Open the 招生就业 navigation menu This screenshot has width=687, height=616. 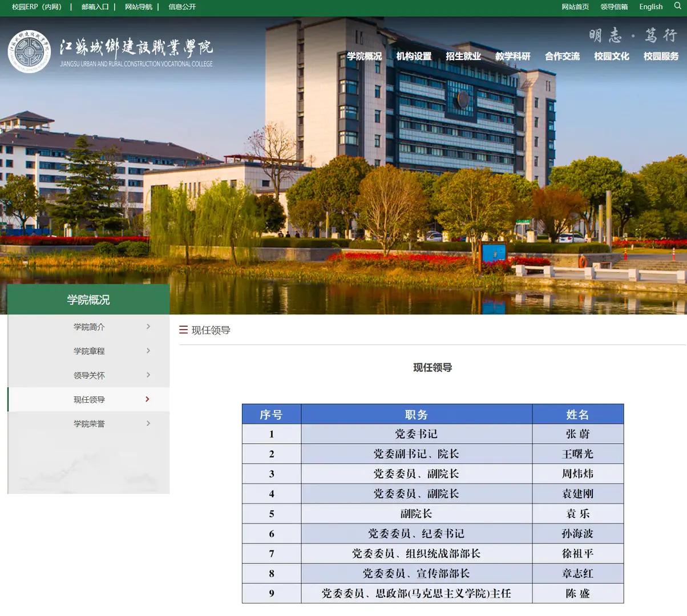(x=463, y=56)
